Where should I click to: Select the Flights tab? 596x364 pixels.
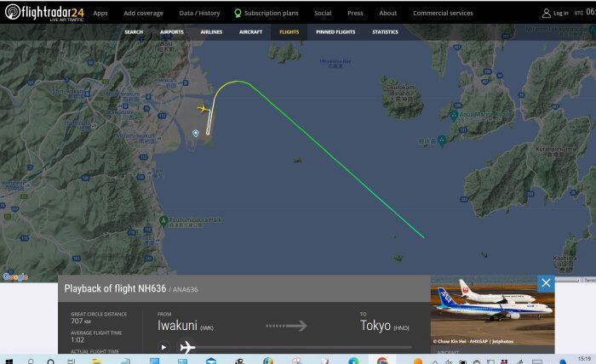click(289, 32)
